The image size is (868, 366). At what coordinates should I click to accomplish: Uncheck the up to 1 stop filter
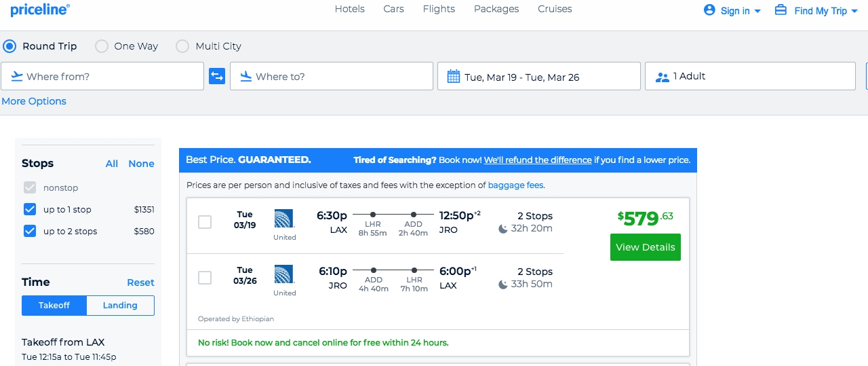point(30,209)
